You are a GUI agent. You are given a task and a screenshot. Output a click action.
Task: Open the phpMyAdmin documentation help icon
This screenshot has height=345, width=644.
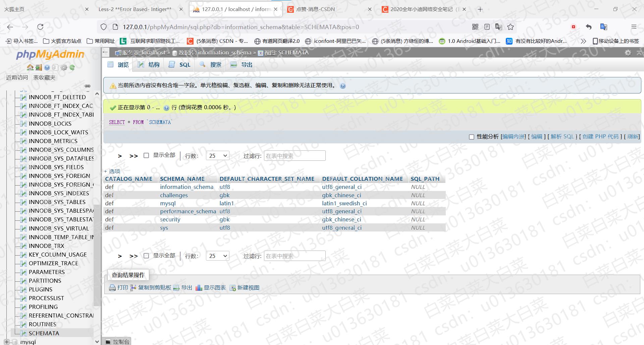(47, 67)
